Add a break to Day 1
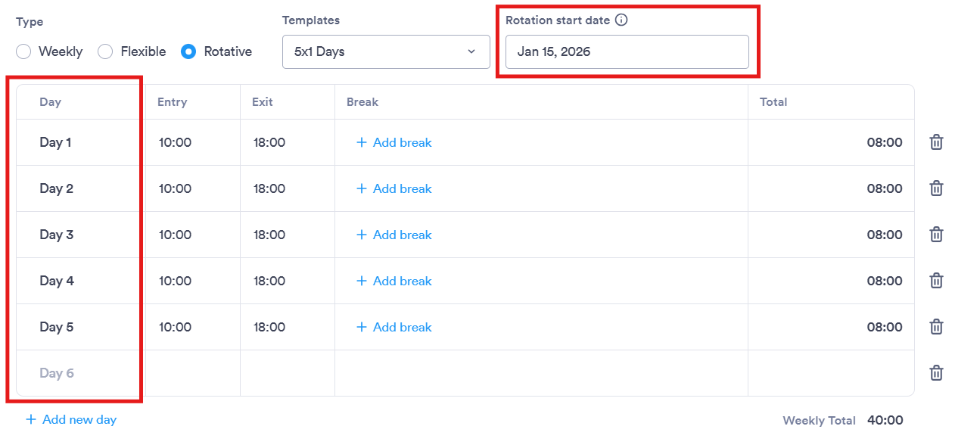The image size is (980, 448). tap(394, 142)
